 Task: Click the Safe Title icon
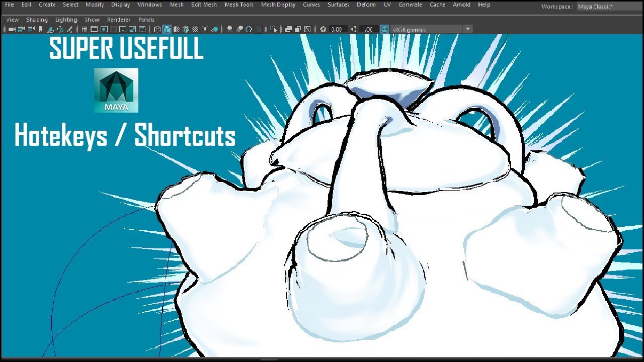point(142,29)
